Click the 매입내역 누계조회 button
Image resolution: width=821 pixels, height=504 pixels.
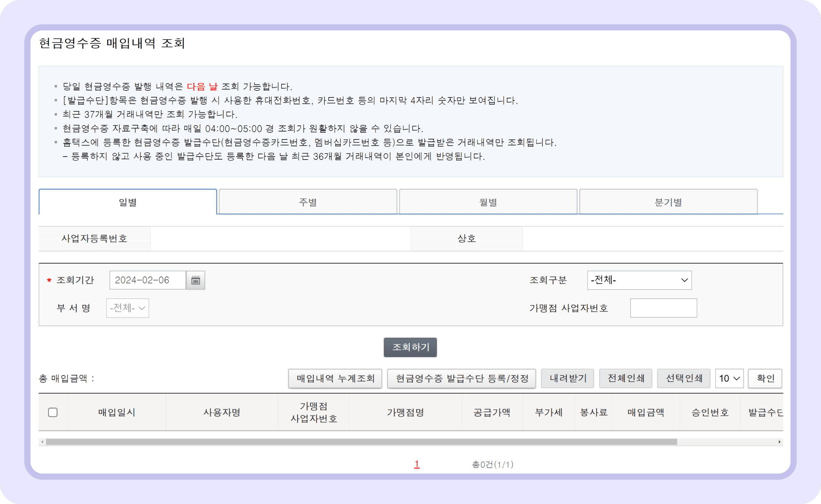[335, 378]
